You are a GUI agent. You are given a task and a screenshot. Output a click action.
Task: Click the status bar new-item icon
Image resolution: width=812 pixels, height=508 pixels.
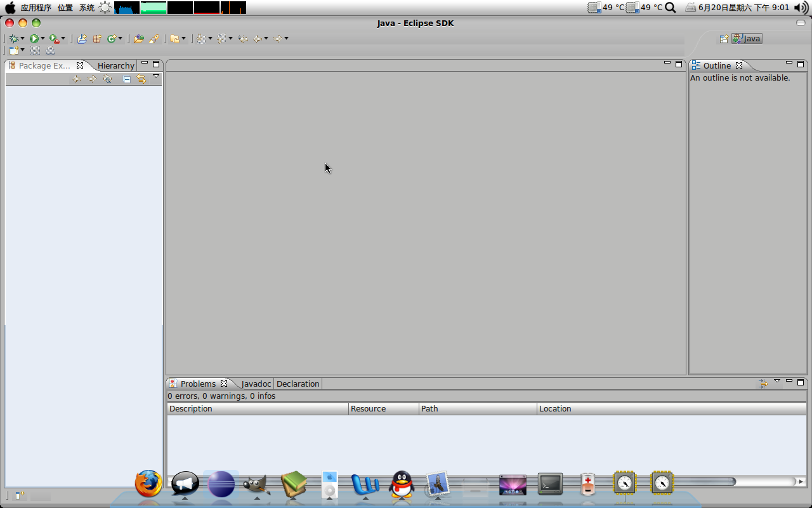[x=20, y=495]
